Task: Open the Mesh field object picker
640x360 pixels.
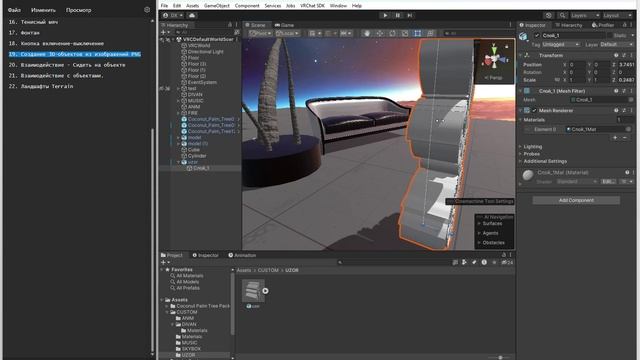Action: [x=631, y=100]
